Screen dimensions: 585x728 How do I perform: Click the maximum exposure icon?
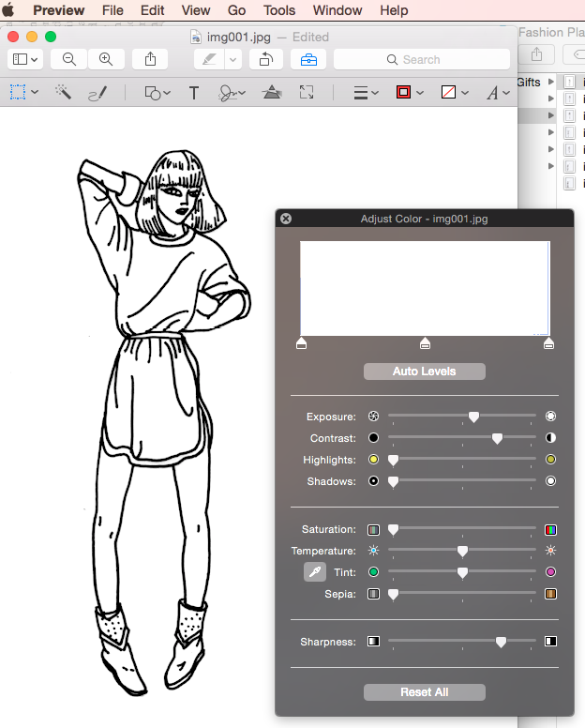click(x=550, y=416)
